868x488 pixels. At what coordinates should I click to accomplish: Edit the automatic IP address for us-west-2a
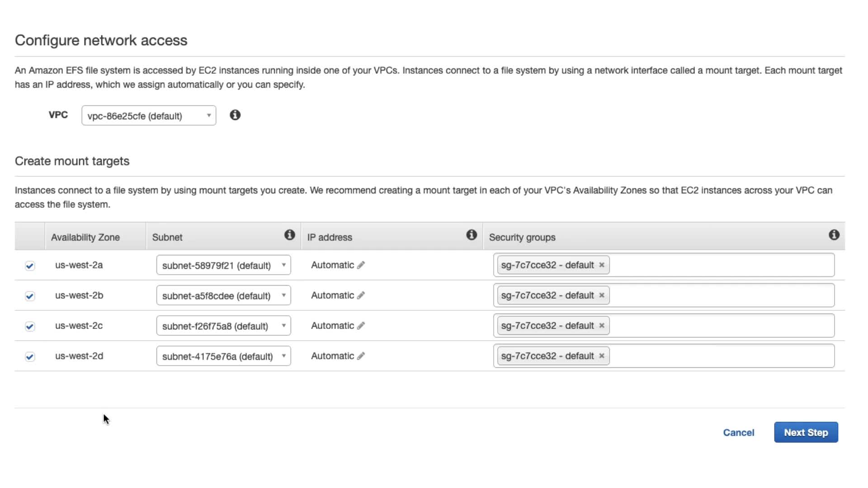coord(361,265)
